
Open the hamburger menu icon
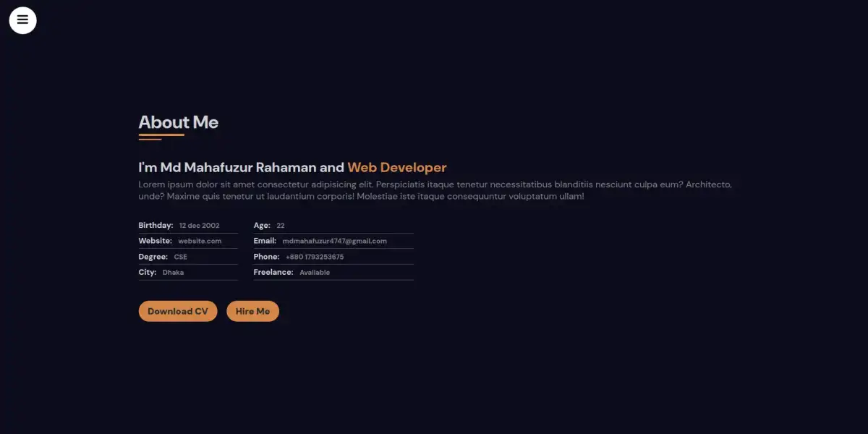[x=22, y=20]
